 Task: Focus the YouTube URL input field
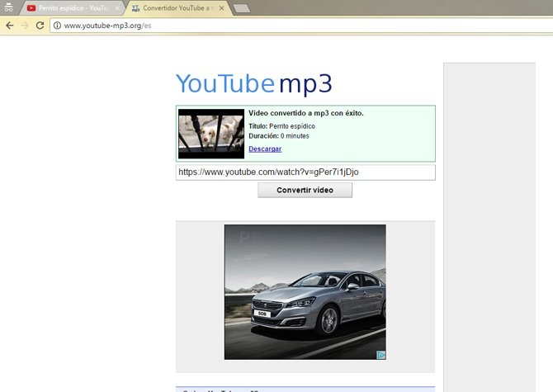pos(305,172)
